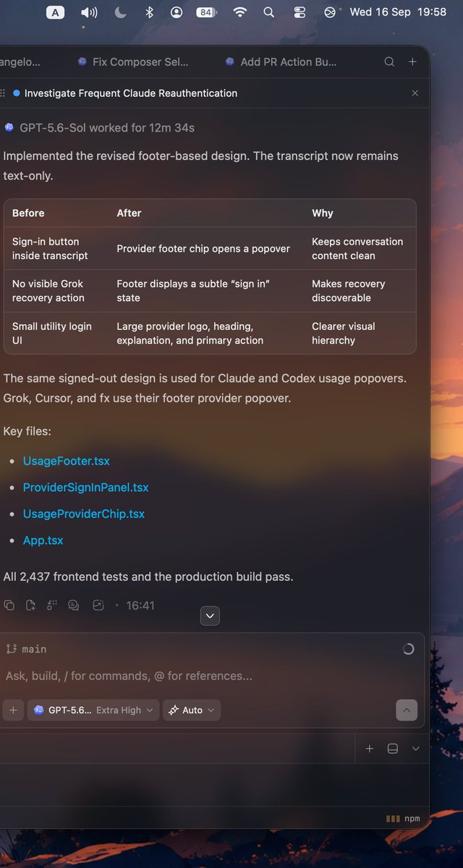Image resolution: width=463 pixels, height=868 pixels.
Task: Click the Why column header
Action: (323, 213)
